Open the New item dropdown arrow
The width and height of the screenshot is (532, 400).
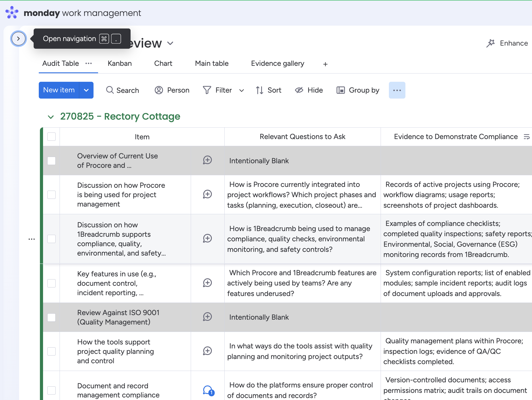coord(86,90)
